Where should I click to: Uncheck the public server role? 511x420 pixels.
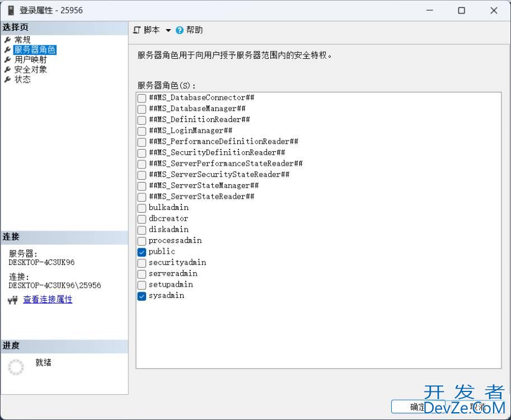click(142, 252)
